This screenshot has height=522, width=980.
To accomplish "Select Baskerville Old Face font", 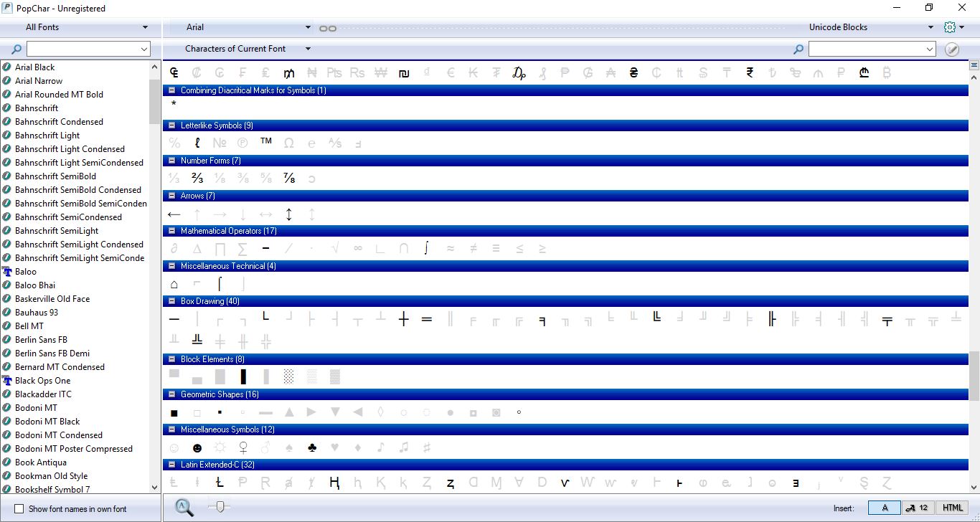I will tap(52, 298).
